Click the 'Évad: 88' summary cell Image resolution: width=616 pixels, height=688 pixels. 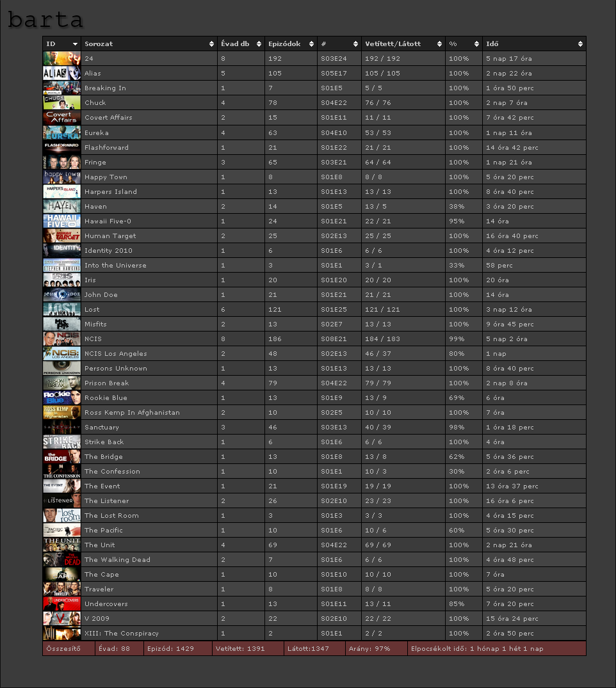click(x=119, y=648)
